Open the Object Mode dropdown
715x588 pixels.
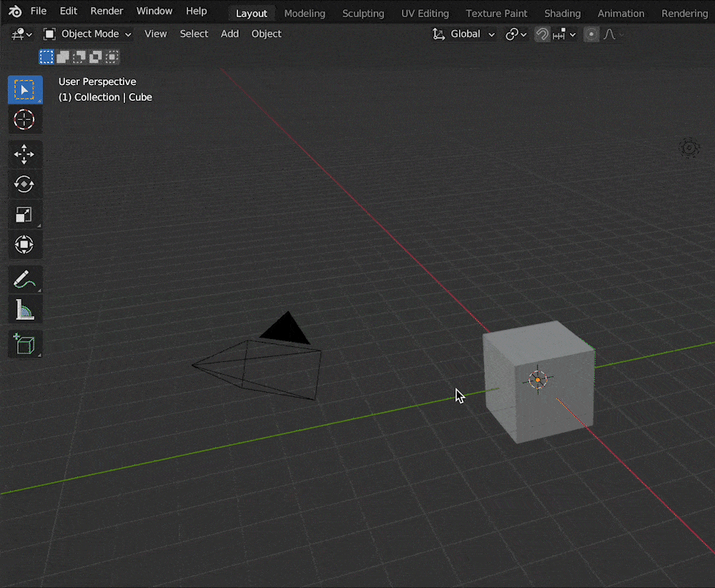(88, 34)
